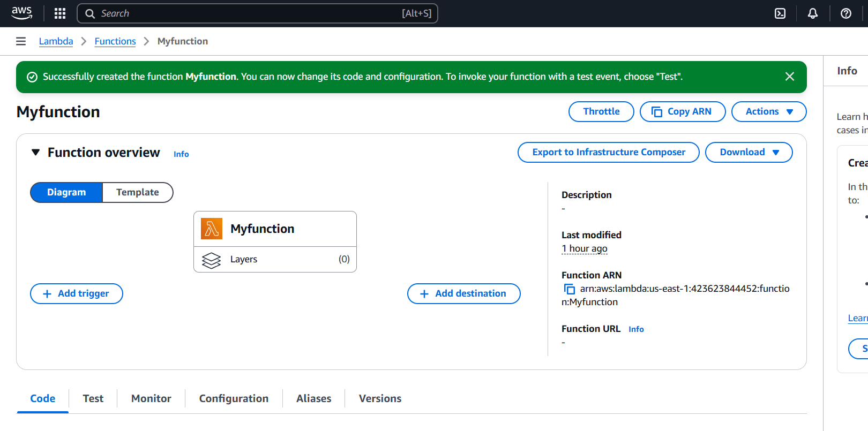
Task: Select the Myfunction node in diagram
Action: 275,229
